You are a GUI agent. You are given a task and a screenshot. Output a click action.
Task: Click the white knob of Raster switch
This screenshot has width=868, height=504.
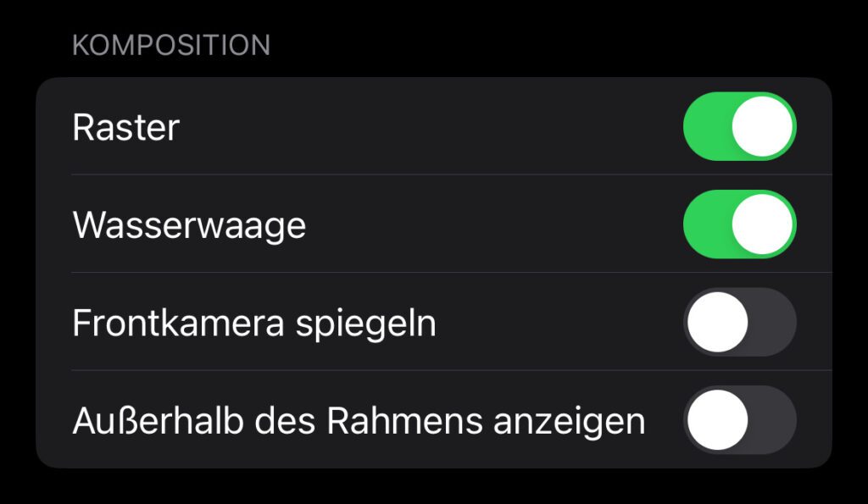(x=763, y=127)
